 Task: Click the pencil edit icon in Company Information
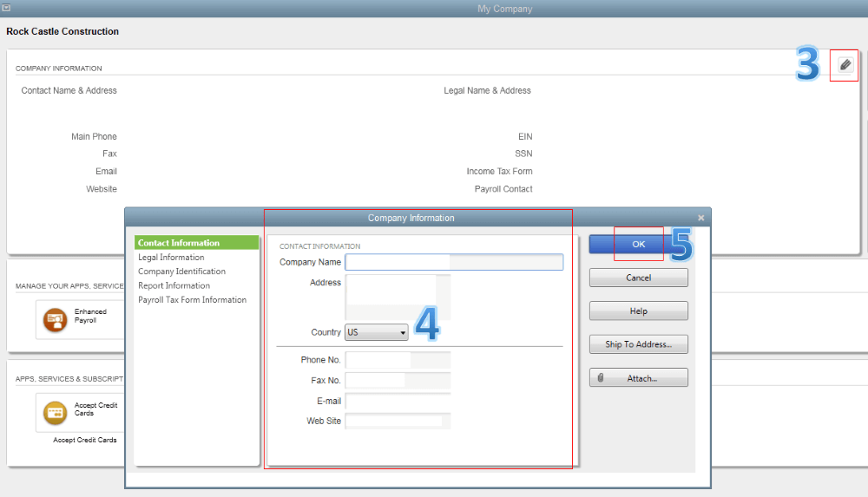tap(845, 66)
